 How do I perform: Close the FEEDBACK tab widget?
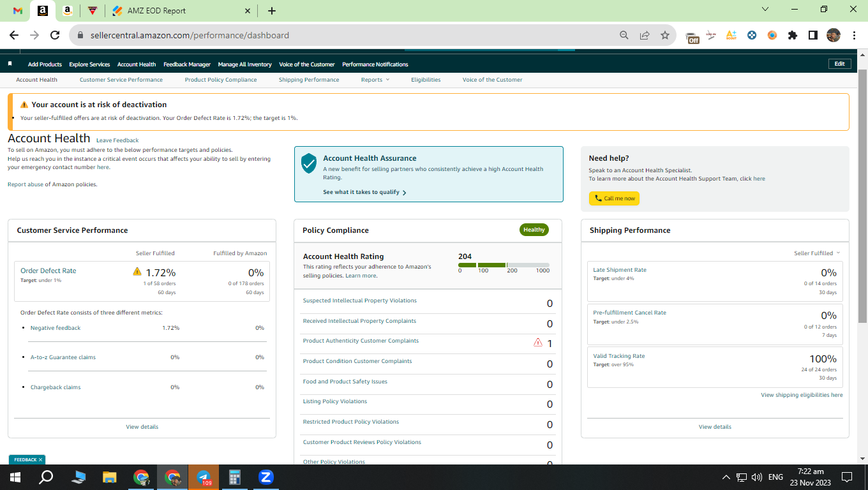click(40, 459)
